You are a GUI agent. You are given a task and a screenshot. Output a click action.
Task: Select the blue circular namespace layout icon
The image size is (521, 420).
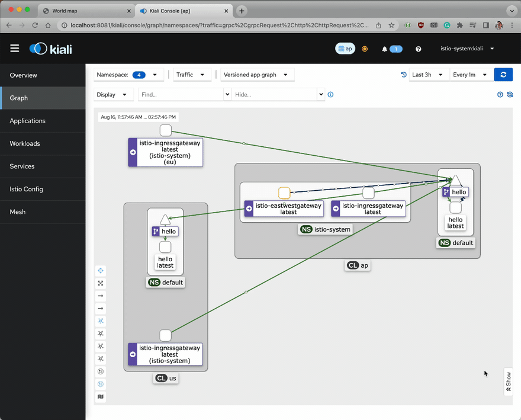100,384
